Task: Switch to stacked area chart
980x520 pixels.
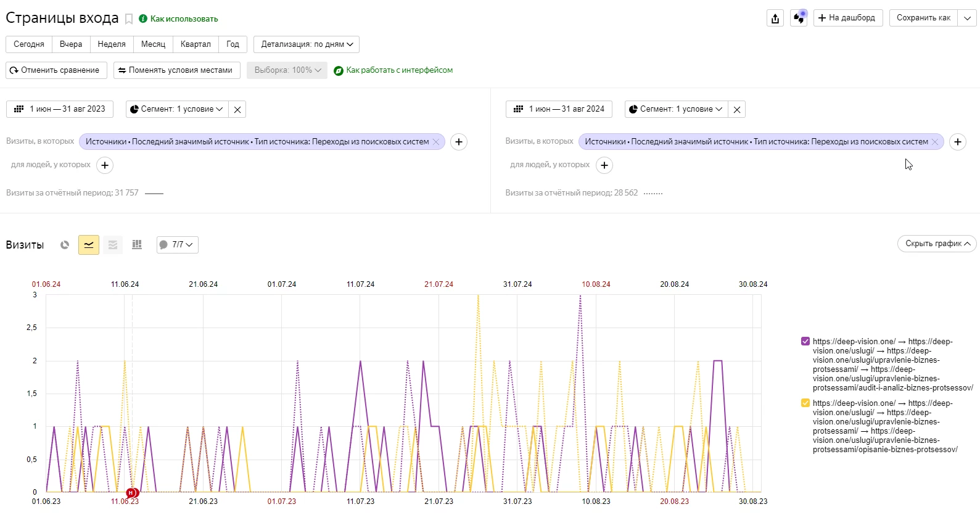Action: coord(113,245)
